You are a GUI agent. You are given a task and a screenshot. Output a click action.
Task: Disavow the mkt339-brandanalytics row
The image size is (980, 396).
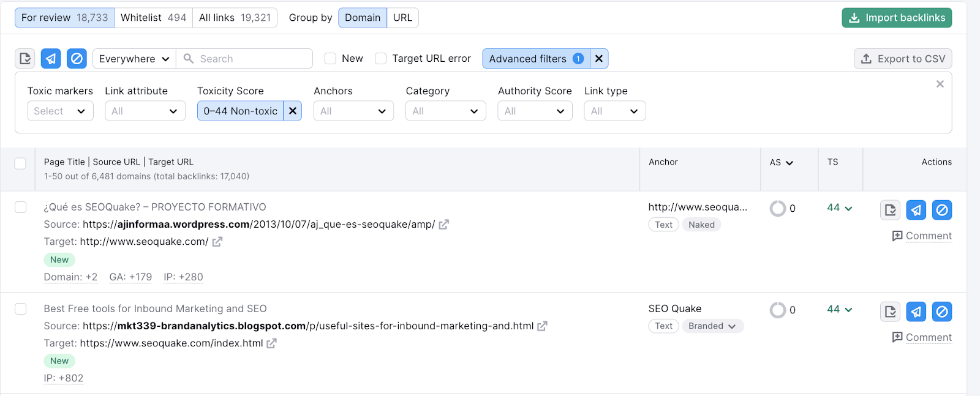(x=942, y=312)
